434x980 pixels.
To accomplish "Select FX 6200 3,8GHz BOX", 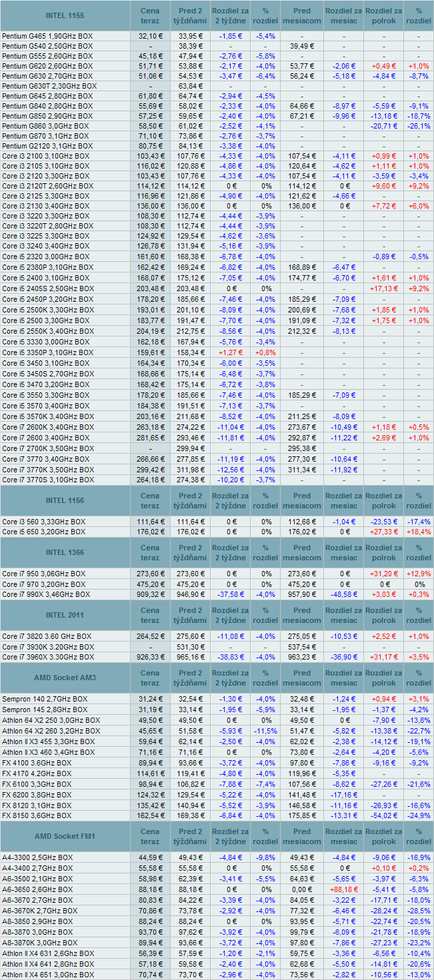I will (37, 795).
